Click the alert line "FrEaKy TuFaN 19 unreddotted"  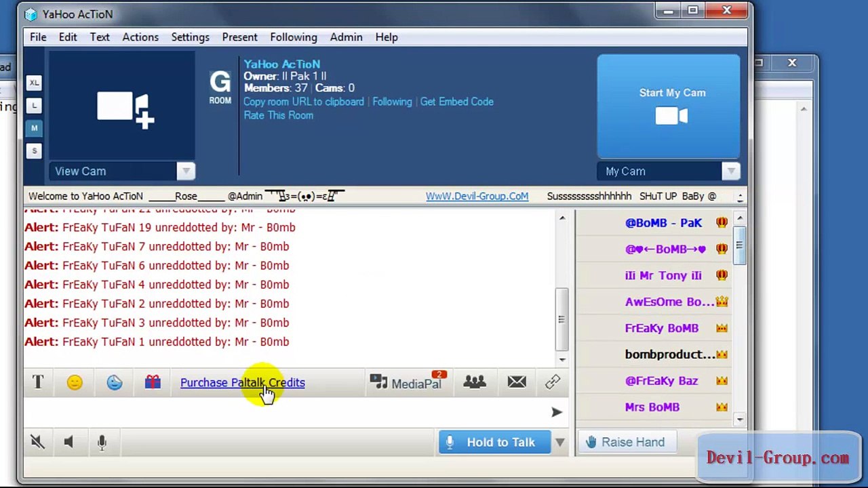[x=160, y=228]
